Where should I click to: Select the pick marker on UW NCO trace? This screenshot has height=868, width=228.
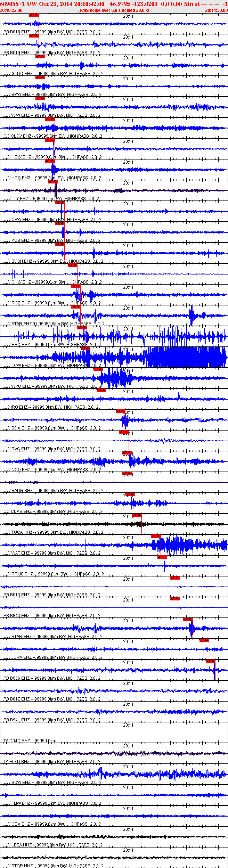click(127, 453)
